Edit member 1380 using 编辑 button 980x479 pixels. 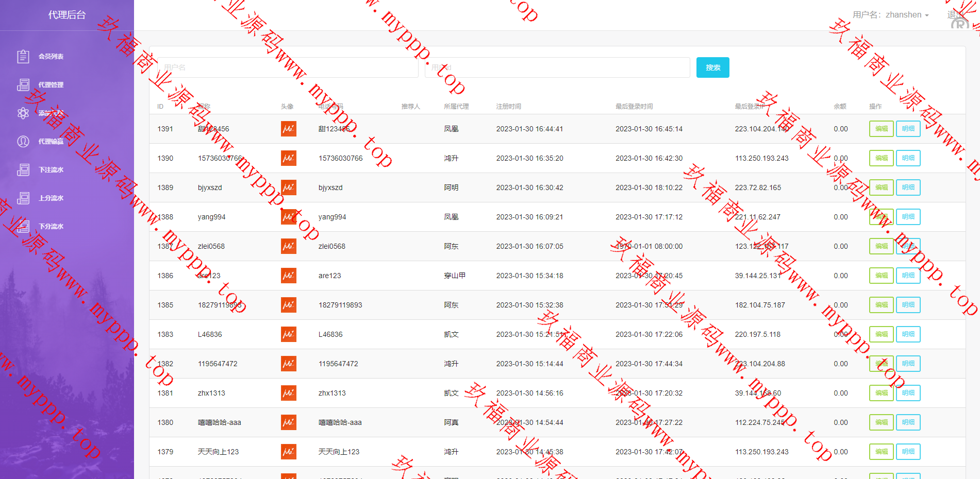coord(881,422)
